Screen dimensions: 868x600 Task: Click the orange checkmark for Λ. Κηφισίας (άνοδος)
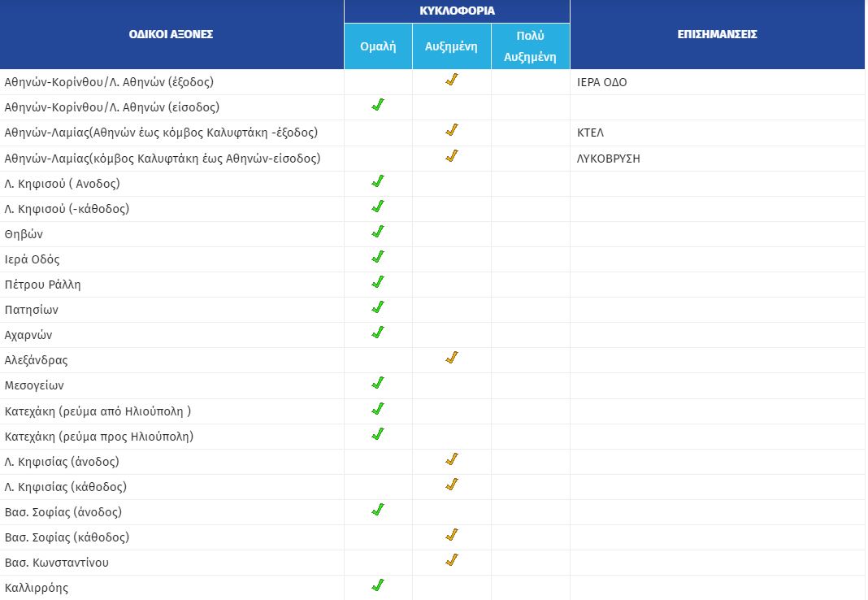[x=452, y=459]
